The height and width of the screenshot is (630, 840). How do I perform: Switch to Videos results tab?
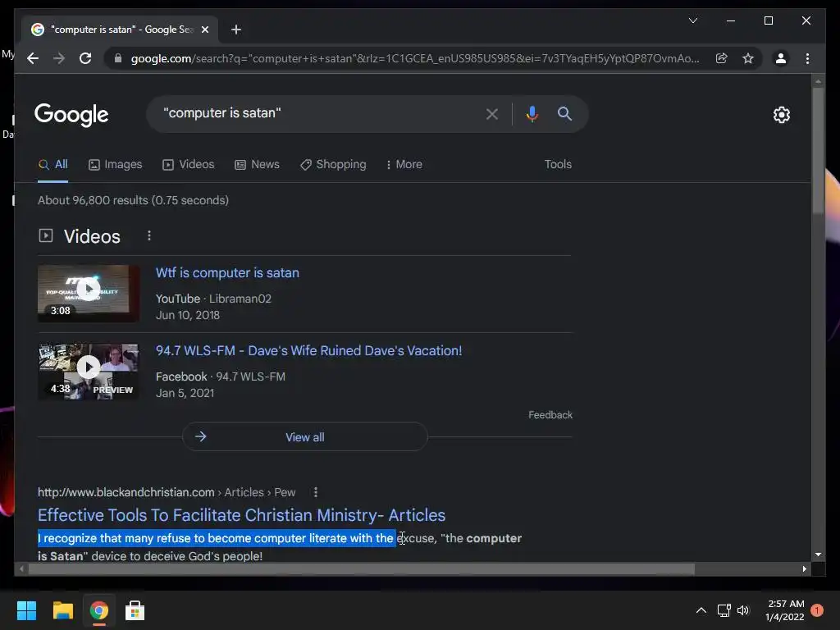click(189, 164)
